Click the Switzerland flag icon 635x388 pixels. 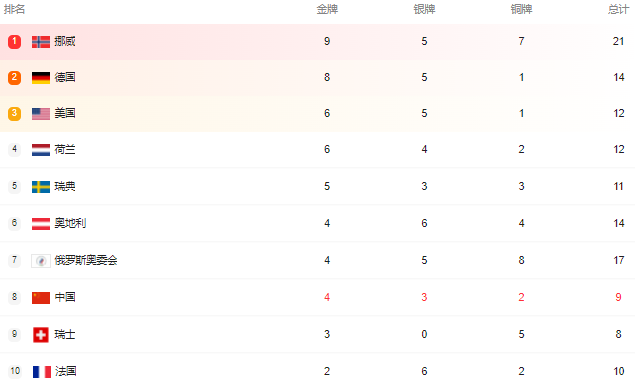point(41,335)
